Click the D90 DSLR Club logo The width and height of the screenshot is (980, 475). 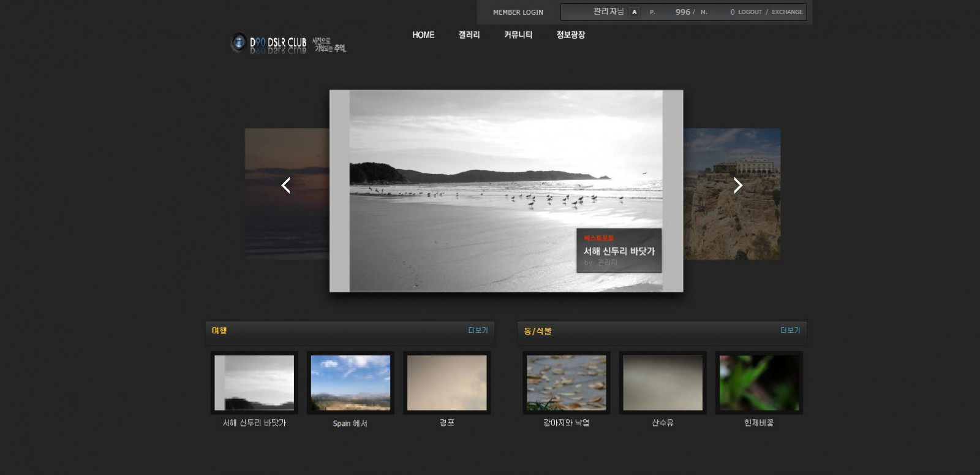coord(288,44)
